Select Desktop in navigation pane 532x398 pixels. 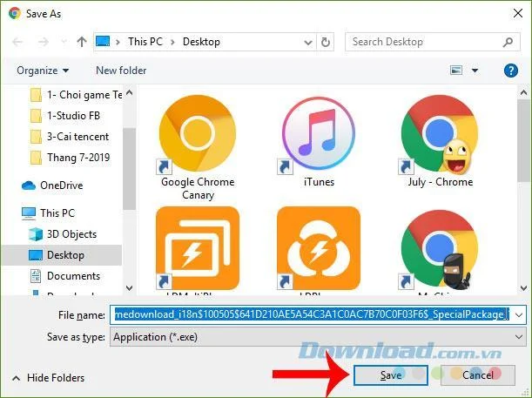(62, 255)
